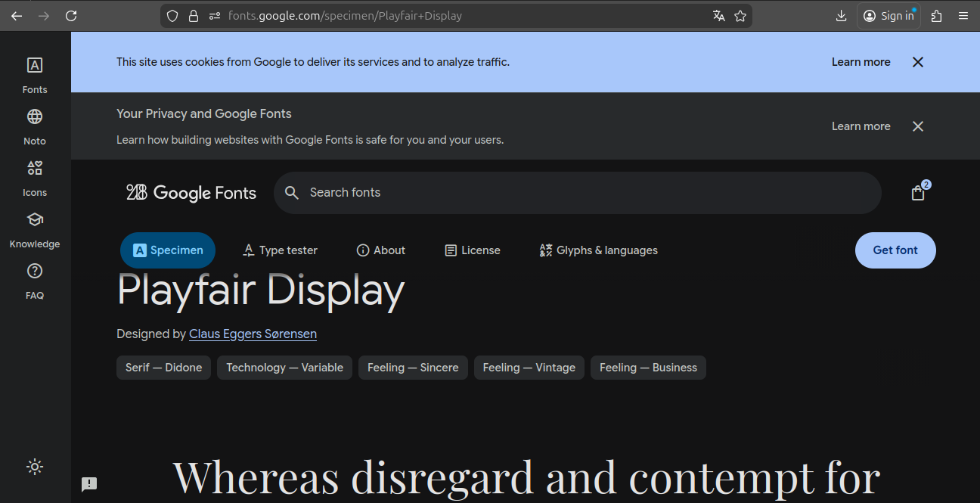Switch to the Type tester tab
The width and height of the screenshot is (980, 503).
(280, 250)
